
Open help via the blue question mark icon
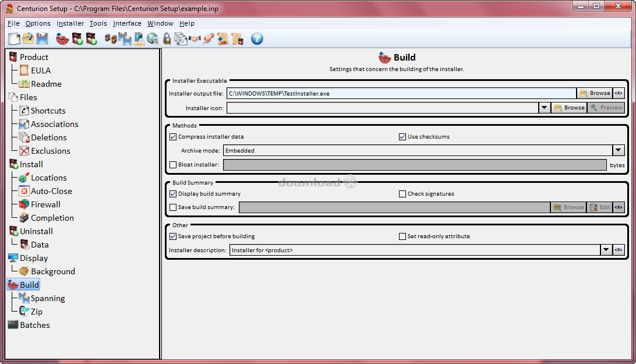(257, 39)
